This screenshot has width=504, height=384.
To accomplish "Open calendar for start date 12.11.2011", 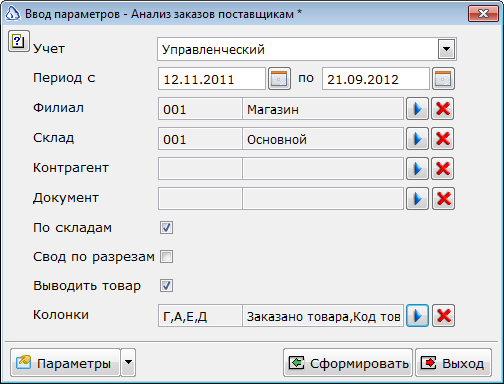I will point(279,79).
